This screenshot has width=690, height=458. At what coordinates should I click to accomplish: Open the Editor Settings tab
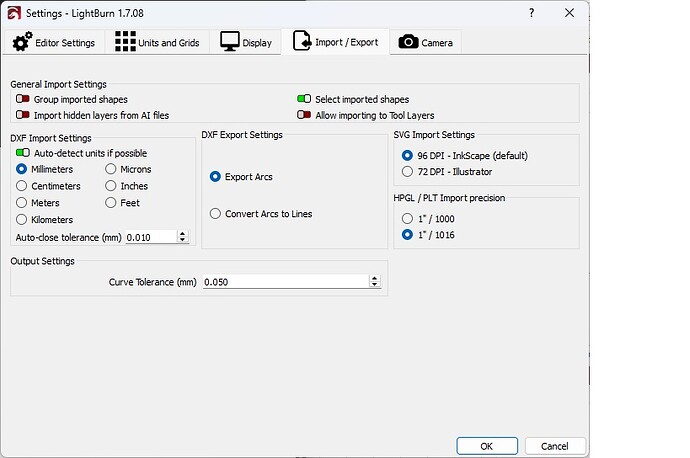pyautogui.click(x=55, y=43)
